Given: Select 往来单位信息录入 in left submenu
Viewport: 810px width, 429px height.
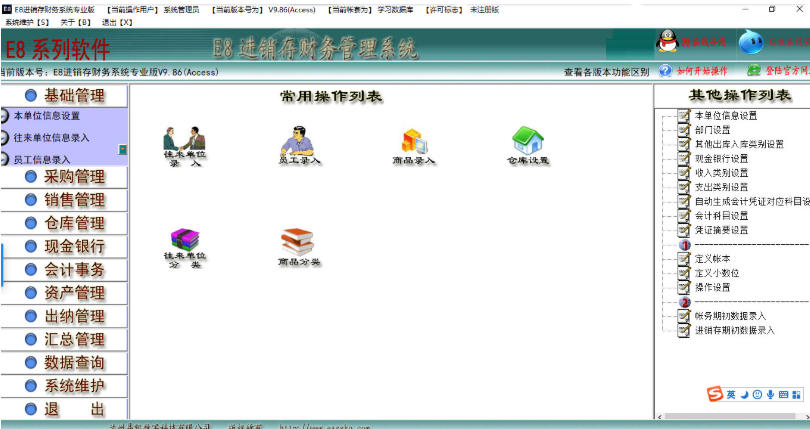Looking at the screenshot, I should (51, 137).
